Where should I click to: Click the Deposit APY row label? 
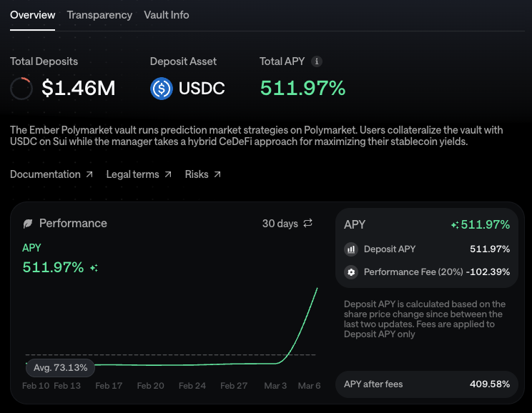pyautogui.click(x=390, y=249)
